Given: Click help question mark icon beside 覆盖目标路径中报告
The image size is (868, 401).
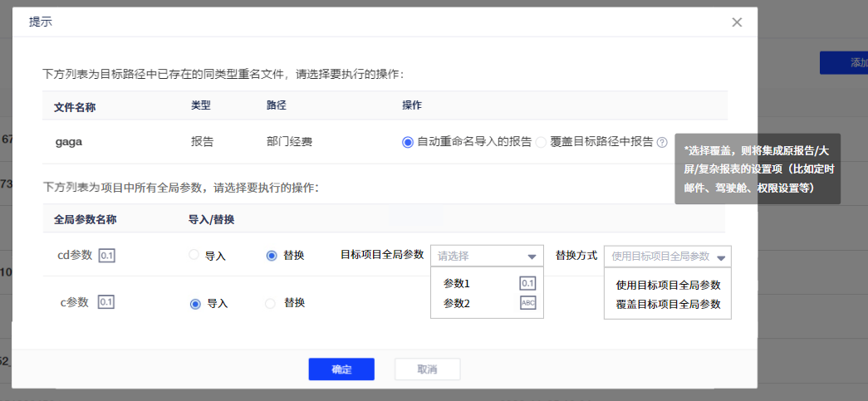Looking at the screenshot, I should click(662, 142).
